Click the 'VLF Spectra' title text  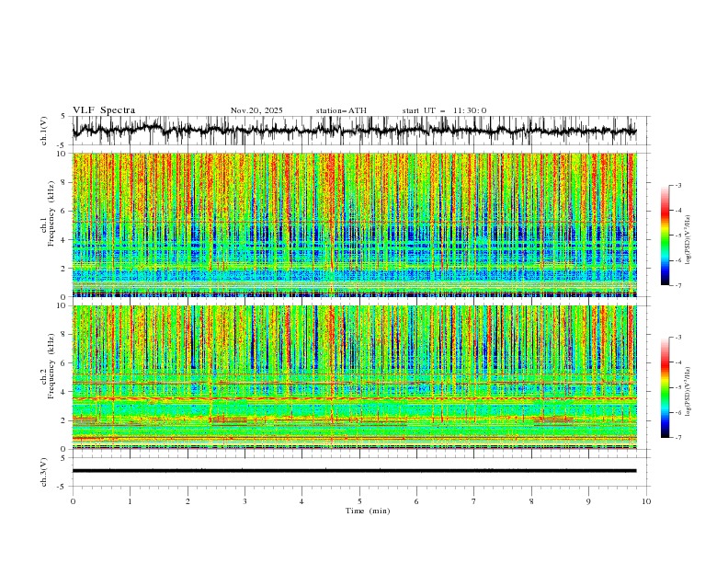coord(104,110)
